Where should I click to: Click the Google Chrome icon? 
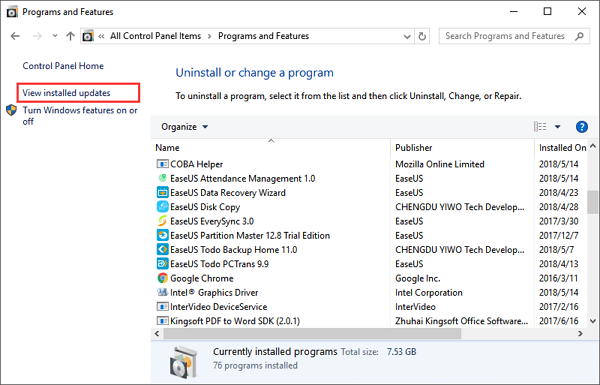tap(162, 278)
